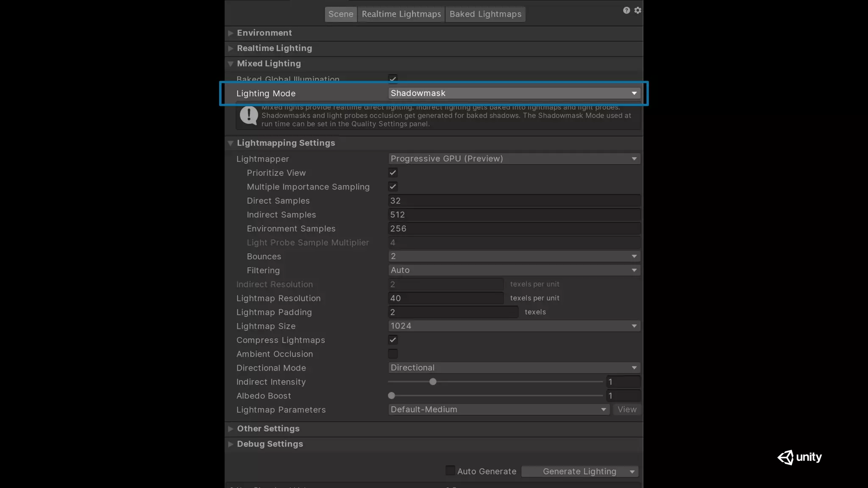
Task: Click the Indirect Intensity slider handle
Action: [433, 382]
